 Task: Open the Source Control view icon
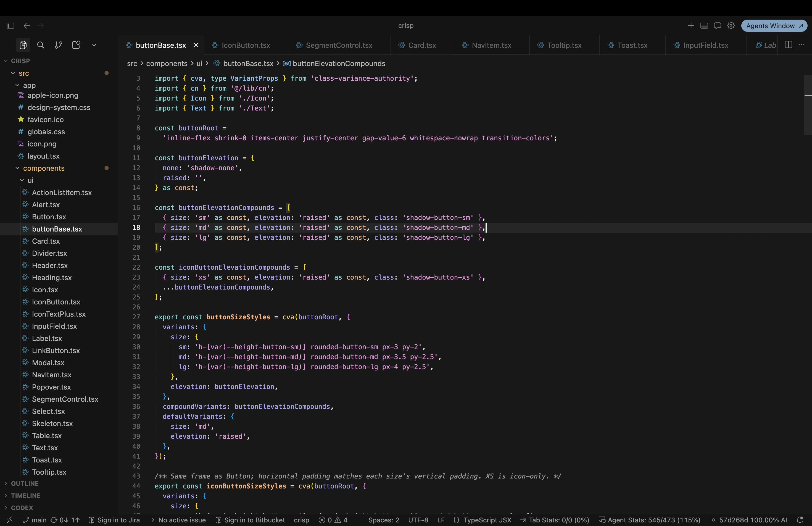point(58,45)
